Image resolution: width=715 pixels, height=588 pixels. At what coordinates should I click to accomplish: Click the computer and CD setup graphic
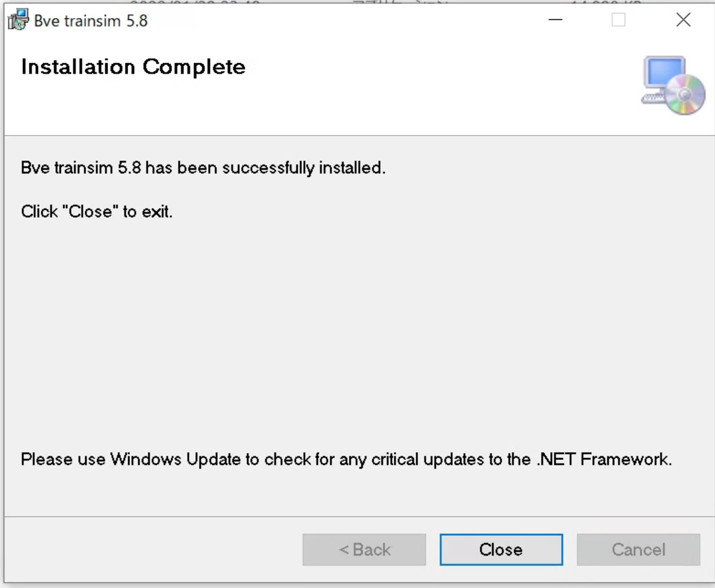pos(672,86)
